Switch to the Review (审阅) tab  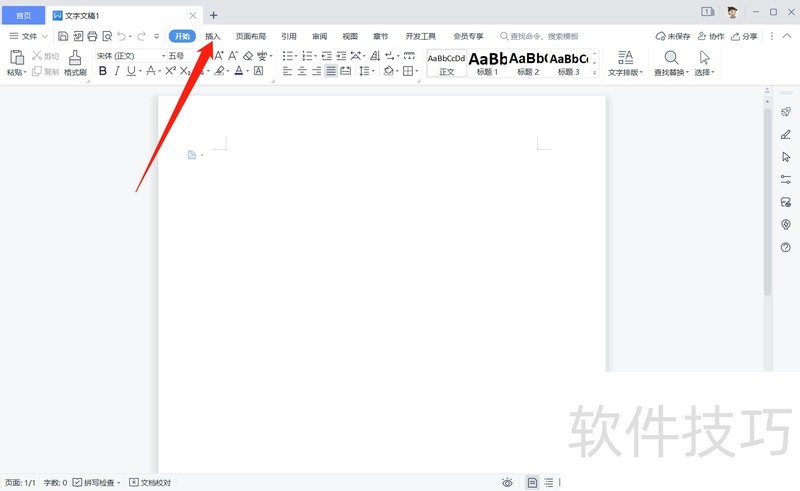pos(319,36)
